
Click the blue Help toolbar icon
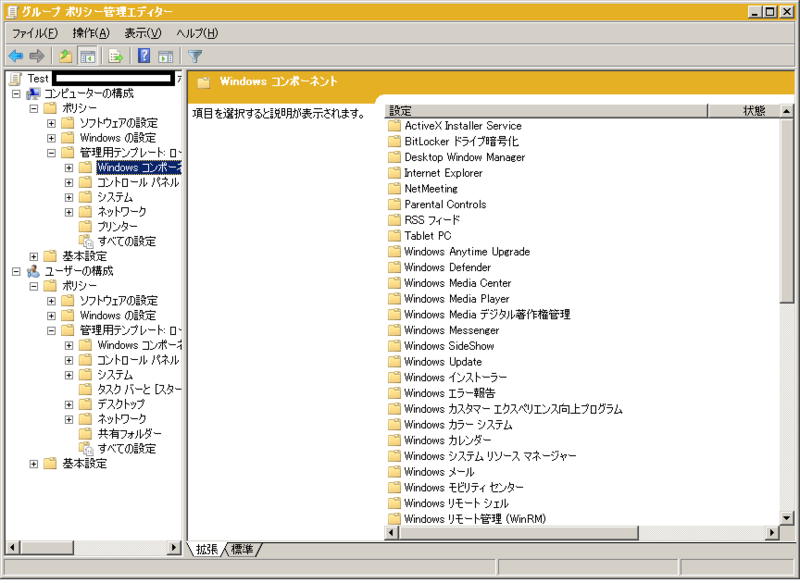[144, 56]
